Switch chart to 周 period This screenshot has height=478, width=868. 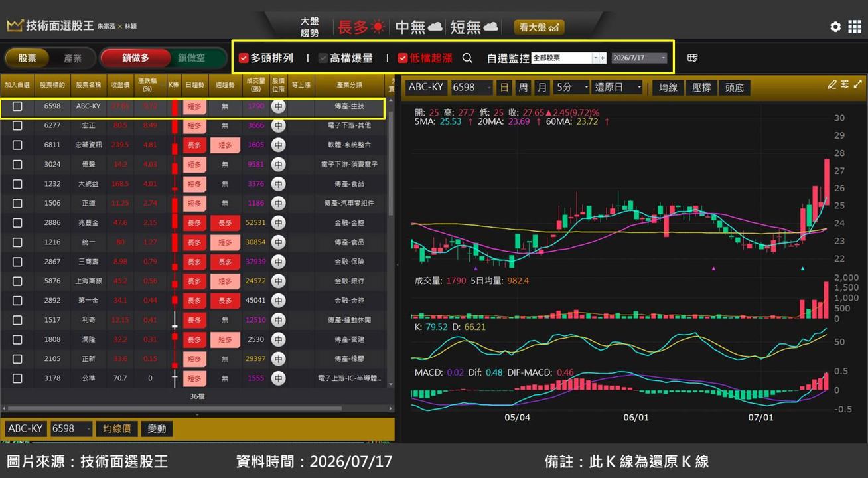(x=524, y=87)
